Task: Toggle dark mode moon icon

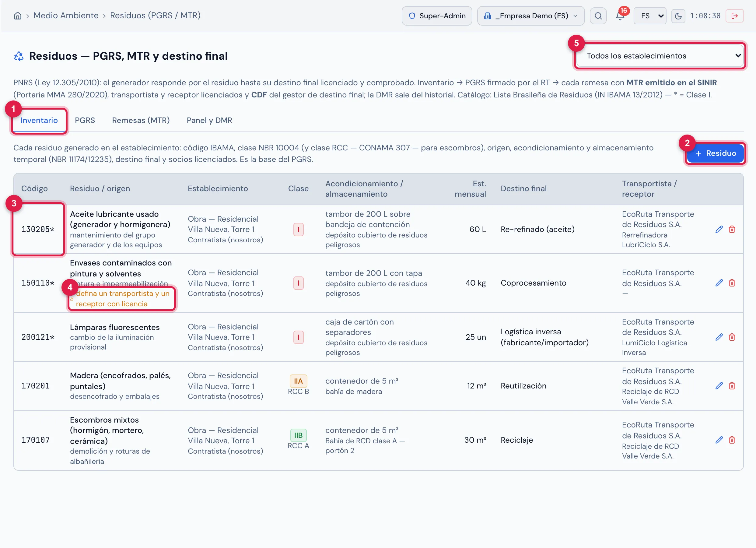Action: point(678,16)
